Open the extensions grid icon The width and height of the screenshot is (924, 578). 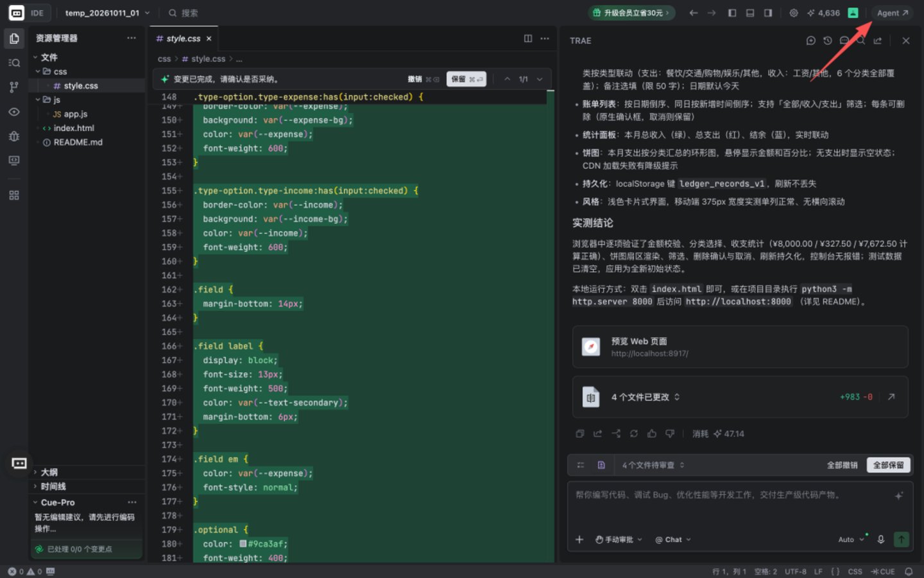14,195
